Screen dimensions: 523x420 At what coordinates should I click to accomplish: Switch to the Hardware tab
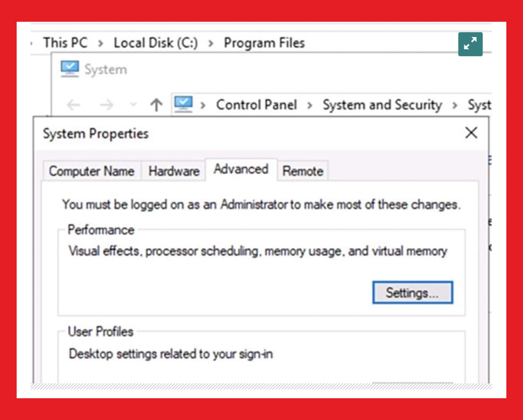point(174,171)
